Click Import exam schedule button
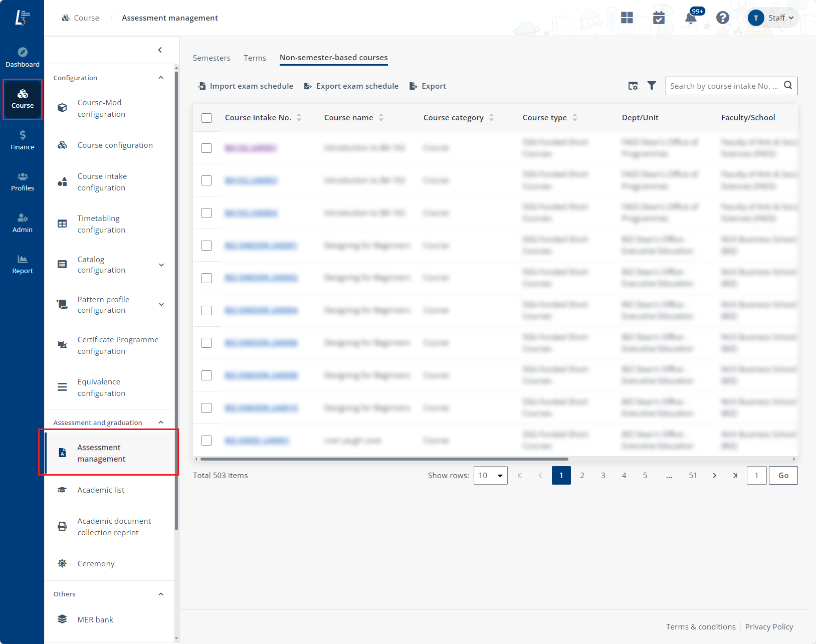Screen dimensions: 816x644 tap(246, 86)
